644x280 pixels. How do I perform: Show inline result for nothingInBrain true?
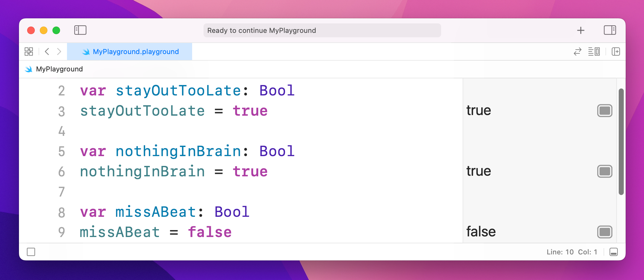(x=605, y=171)
